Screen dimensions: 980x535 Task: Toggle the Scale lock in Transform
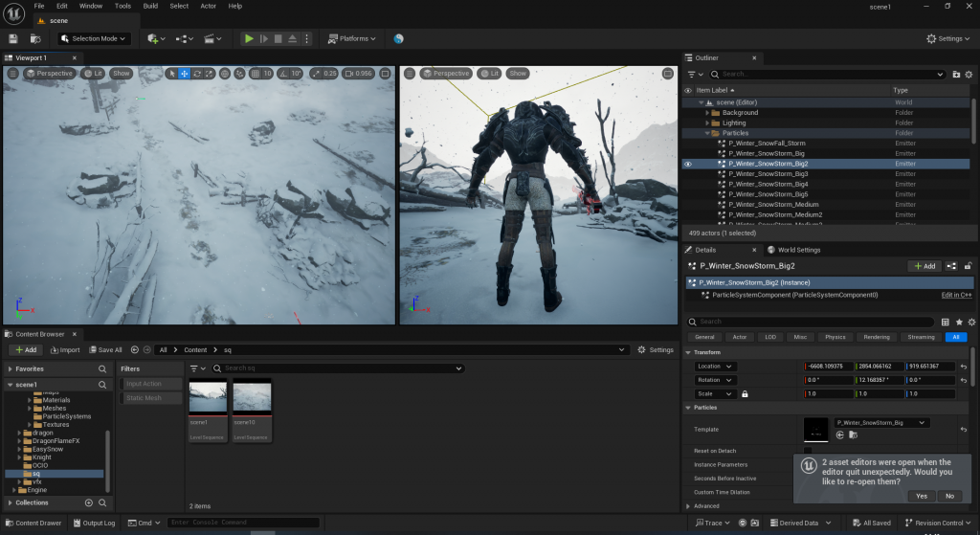(744, 393)
